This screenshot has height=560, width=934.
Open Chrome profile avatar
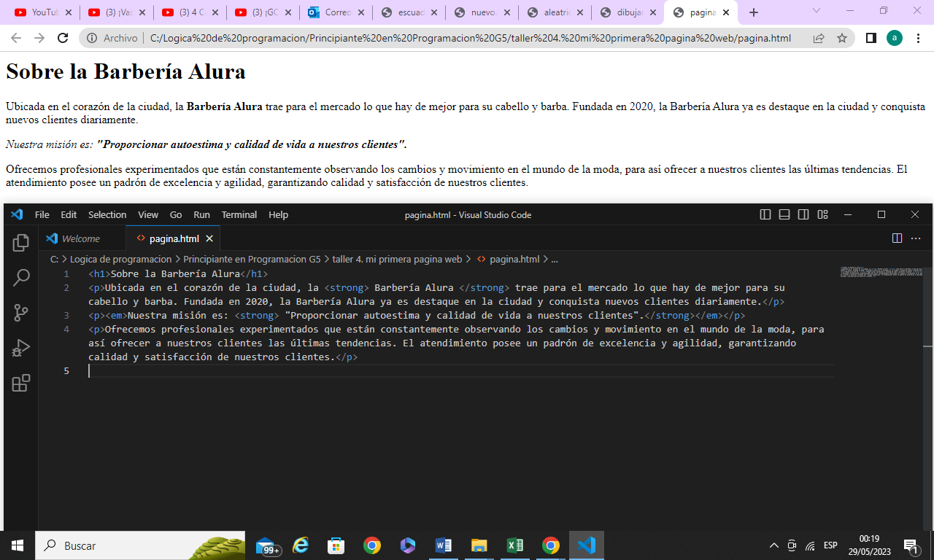pos(895,38)
